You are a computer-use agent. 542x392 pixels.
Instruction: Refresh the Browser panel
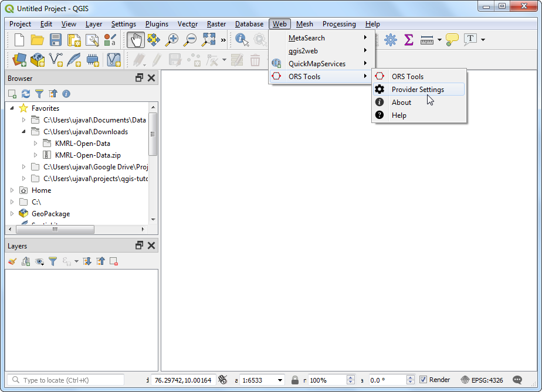click(x=26, y=94)
